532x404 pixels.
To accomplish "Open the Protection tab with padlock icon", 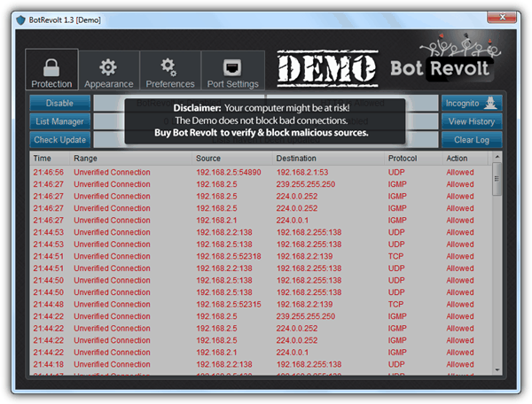I will tap(51, 70).
